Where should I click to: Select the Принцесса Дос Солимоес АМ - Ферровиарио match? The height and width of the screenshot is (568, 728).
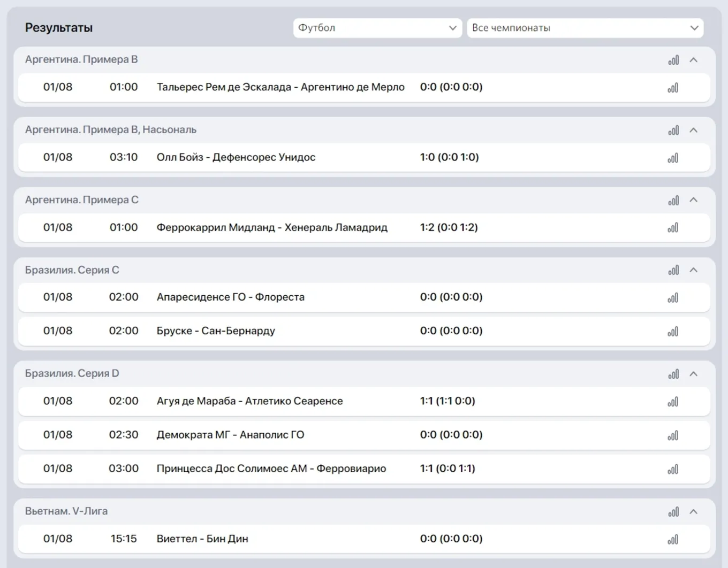pyautogui.click(x=271, y=469)
